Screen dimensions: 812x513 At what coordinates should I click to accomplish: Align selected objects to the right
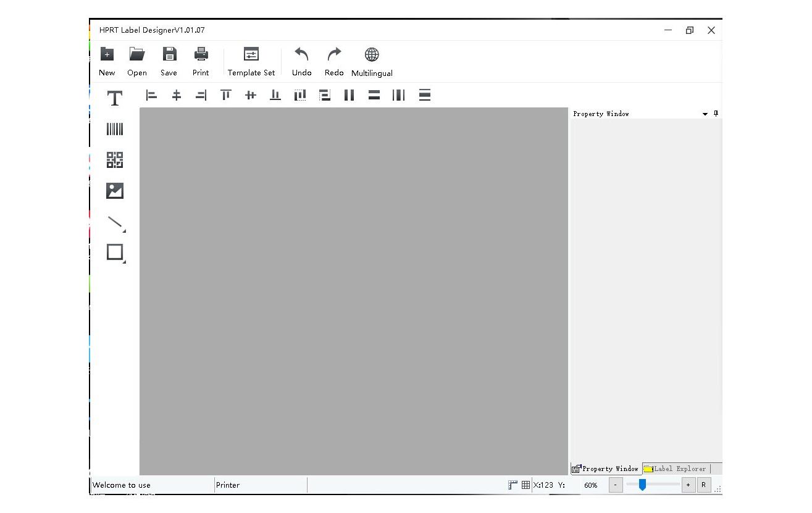click(201, 95)
